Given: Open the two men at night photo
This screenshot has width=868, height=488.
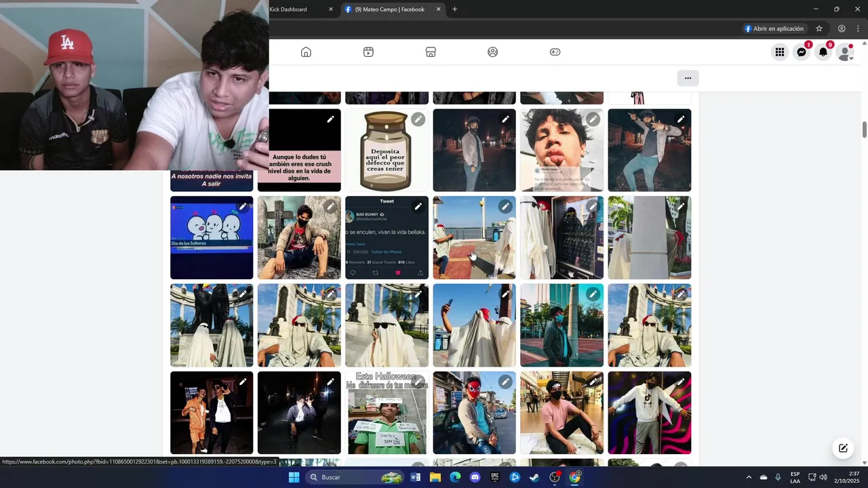Looking at the screenshot, I should 212,413.
